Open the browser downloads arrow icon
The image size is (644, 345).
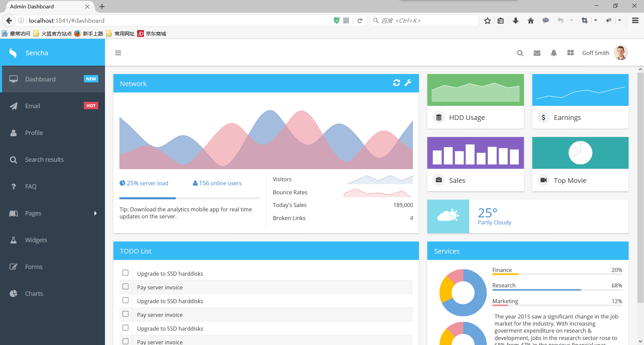coord(516,21)
